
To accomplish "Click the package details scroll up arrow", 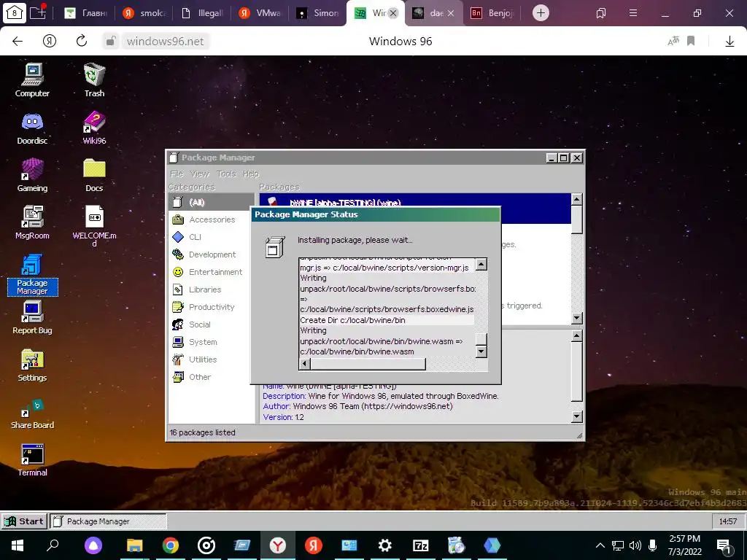I will click(576, 336).
